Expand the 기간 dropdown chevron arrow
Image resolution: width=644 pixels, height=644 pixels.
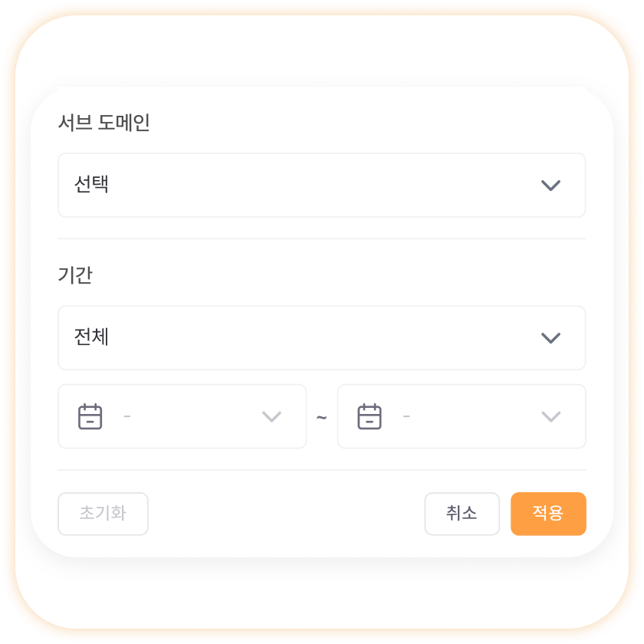tap(550, 338)
